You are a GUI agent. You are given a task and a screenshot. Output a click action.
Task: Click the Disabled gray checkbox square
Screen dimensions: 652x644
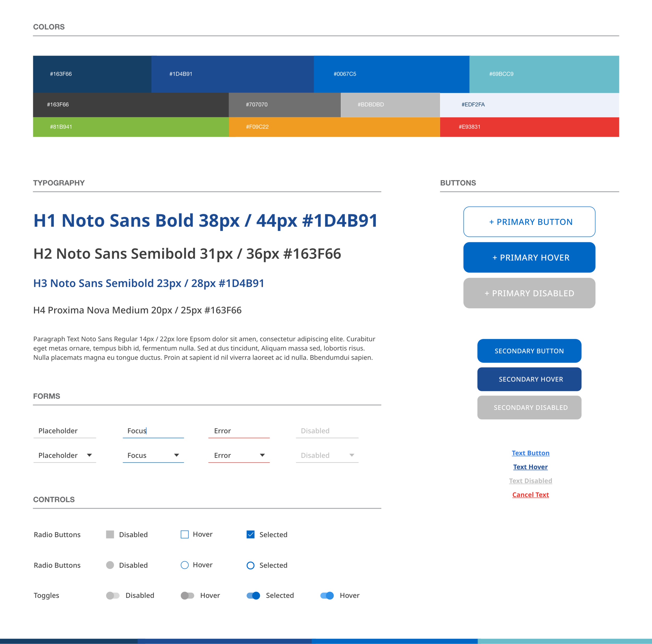pos(110,534)
